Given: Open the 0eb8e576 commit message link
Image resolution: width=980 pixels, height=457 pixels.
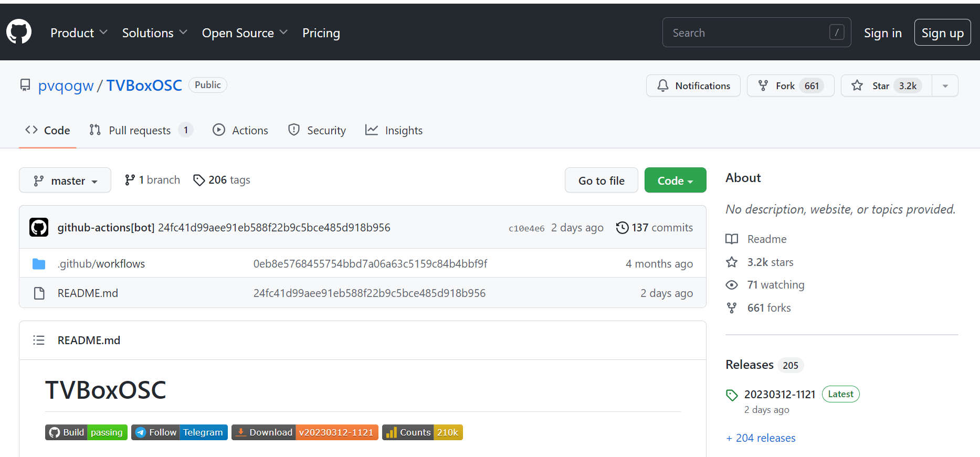Looking at the screenshot, I should tap(370, 263).
